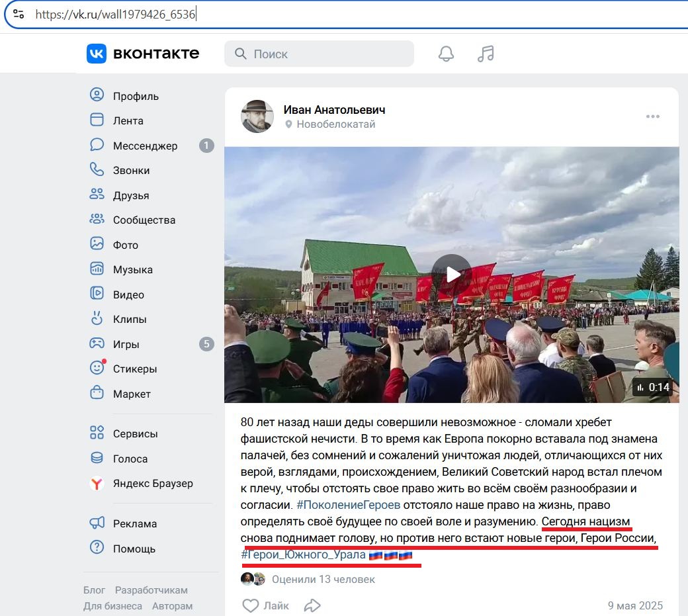
Task: Go to Видео menu label
Action: point(128,295)
